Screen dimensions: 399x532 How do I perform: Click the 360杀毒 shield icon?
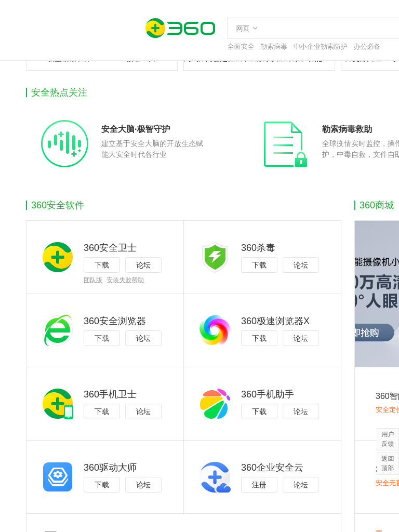215,257
